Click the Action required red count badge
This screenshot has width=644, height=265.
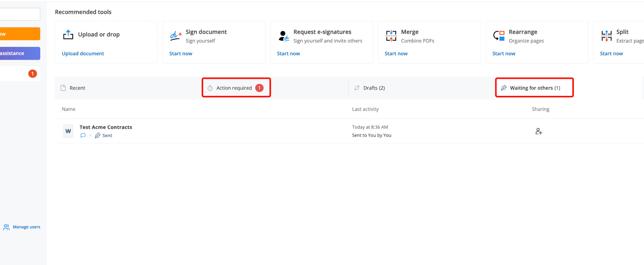(x=259, y=88)
